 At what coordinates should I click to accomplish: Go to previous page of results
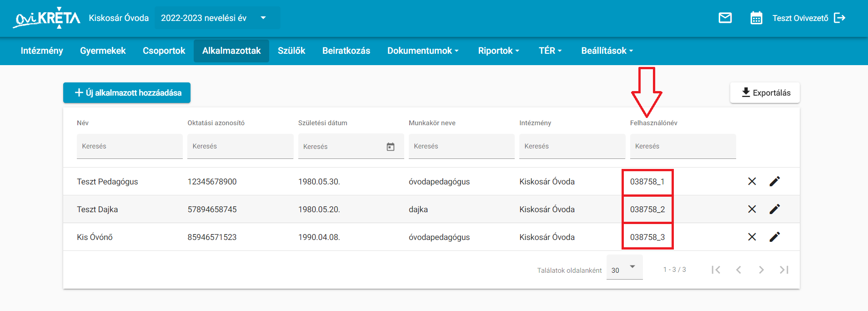click(x=738, y=270)
